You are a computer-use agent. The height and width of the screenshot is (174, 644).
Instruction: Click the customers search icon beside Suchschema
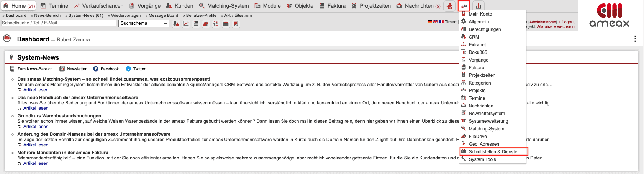pyautogui.click(x=176, y=24)
